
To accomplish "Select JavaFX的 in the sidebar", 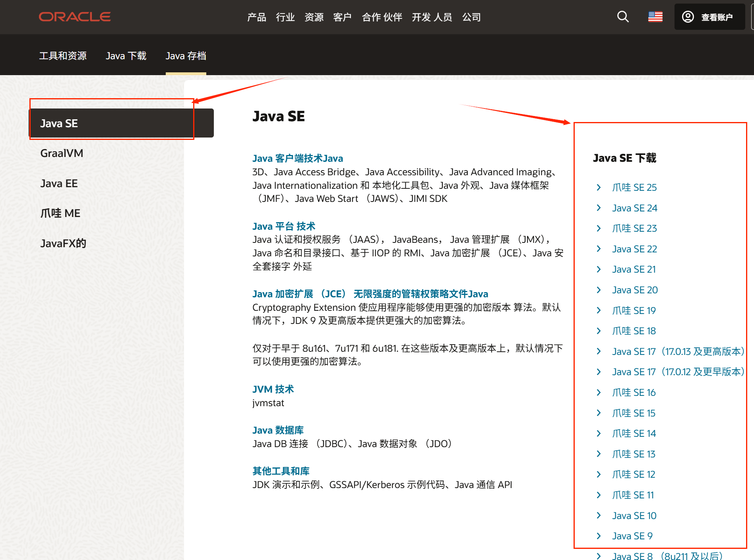I will (x=63, y=243).
